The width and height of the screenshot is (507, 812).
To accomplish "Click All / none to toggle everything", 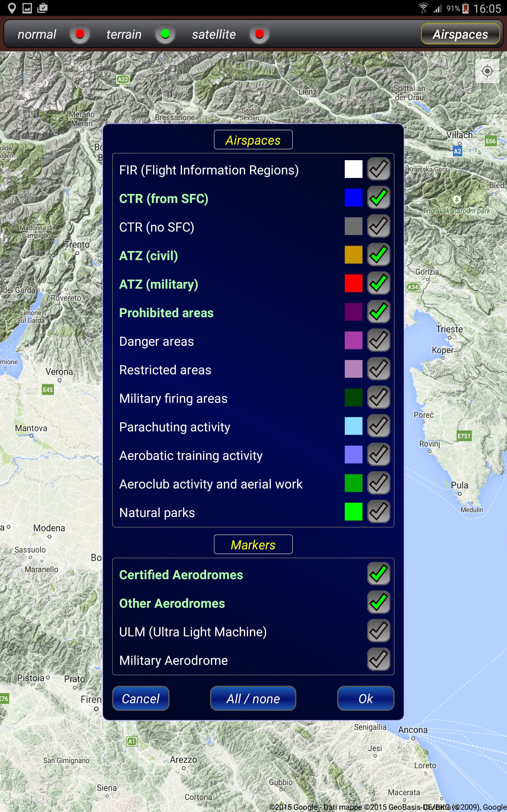I will pos(253,698).
